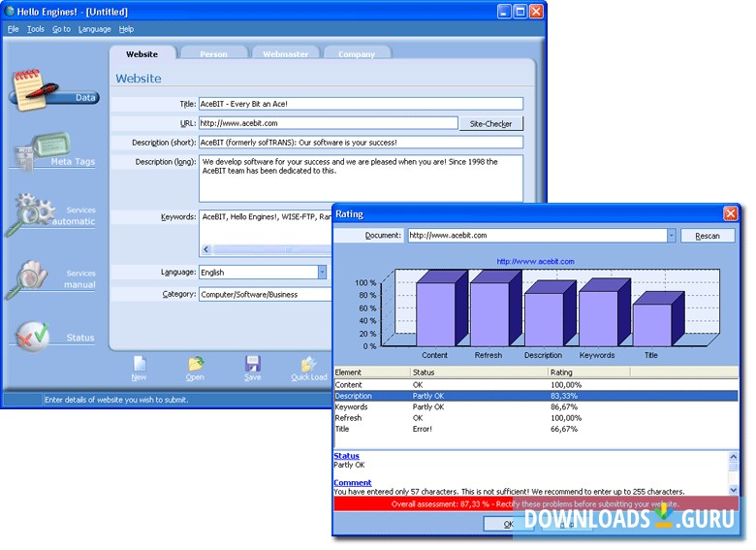756x550 pixels.
Task: Click the Site-Checker button
Action: pos(490,123)
